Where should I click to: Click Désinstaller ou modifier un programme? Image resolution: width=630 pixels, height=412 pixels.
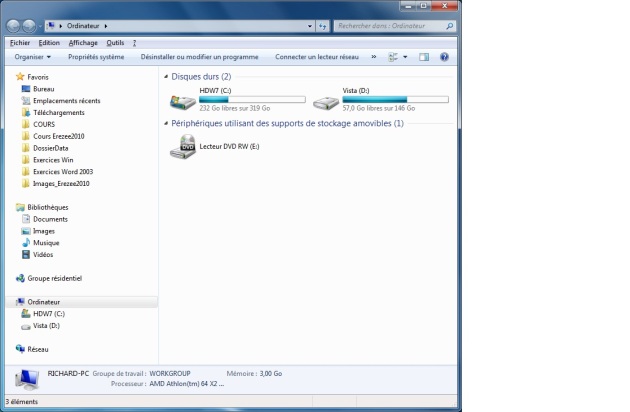pos(199,57)
